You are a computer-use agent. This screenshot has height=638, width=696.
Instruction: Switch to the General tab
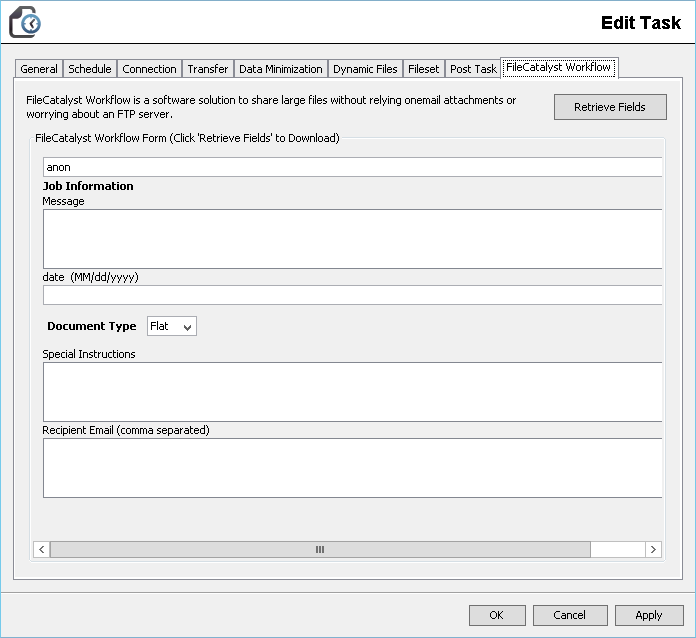tap(39, 69)
